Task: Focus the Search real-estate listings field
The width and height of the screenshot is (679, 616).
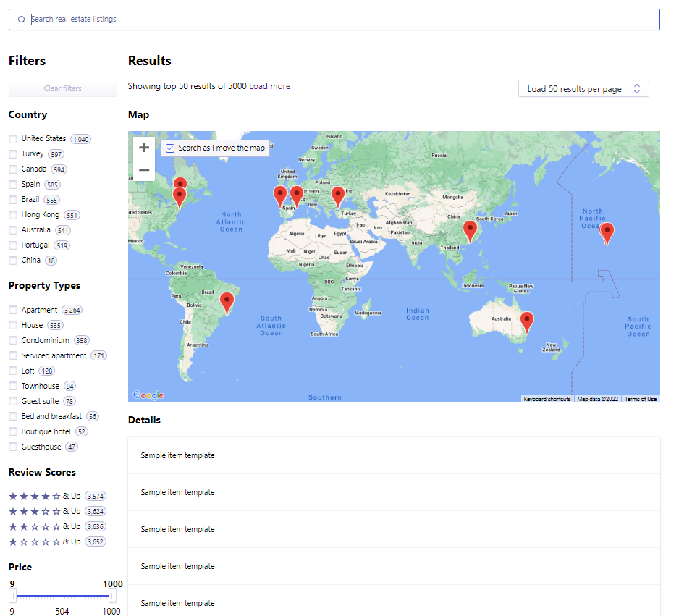Action: [x=334, y=20]
